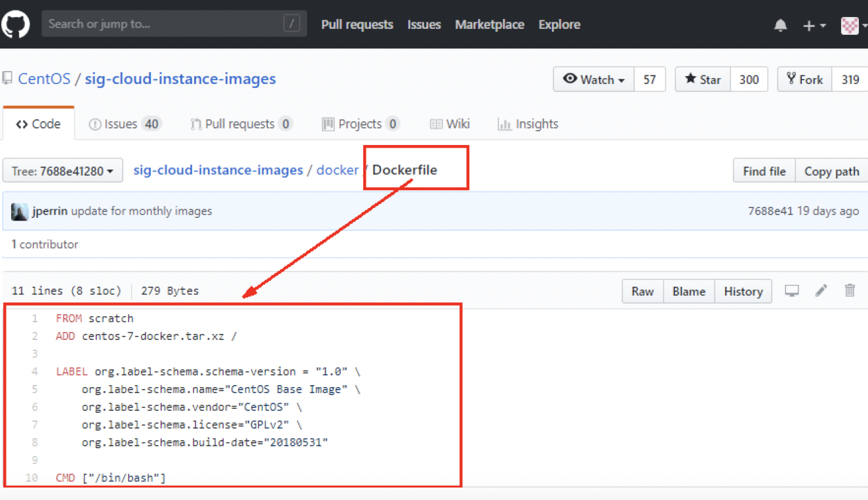Open commit message update for monthly images
The width and height of the screenshot is (868, 500).
[x=142, y=211]
